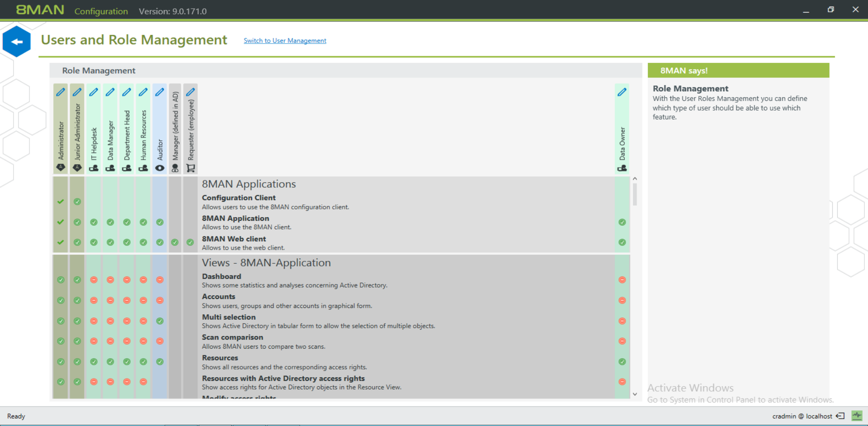Click the Role Management panel header
The image size is (868, 426).
(346, 71)
